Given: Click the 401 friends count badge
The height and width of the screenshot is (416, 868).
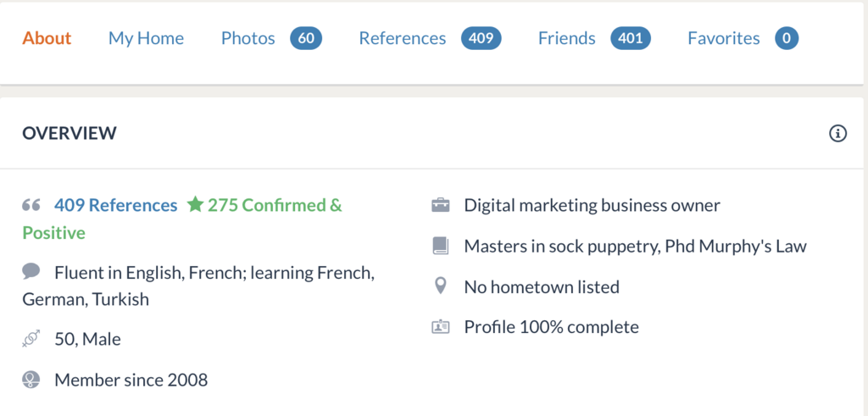Looking at the screenshot, I should click(x=631, y=38).
